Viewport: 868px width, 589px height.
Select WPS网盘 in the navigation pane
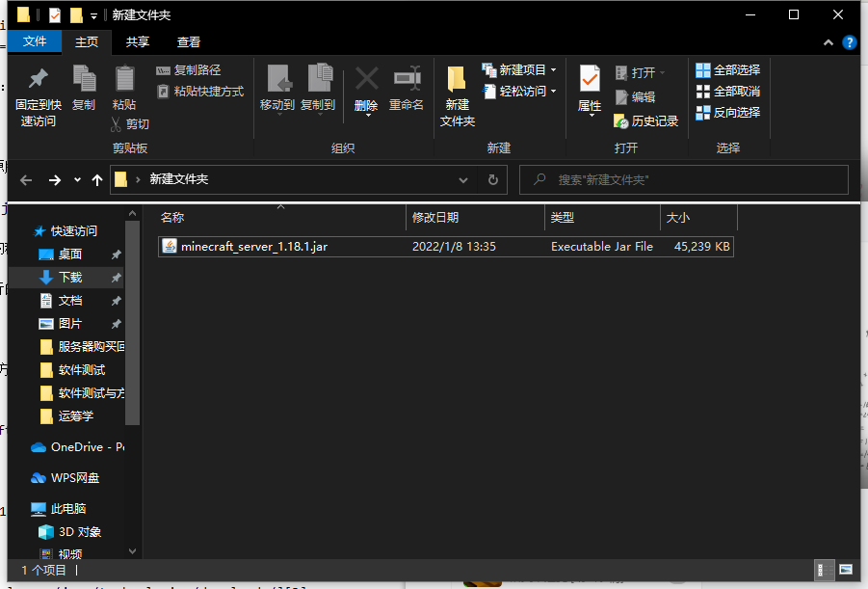point(66,478)
